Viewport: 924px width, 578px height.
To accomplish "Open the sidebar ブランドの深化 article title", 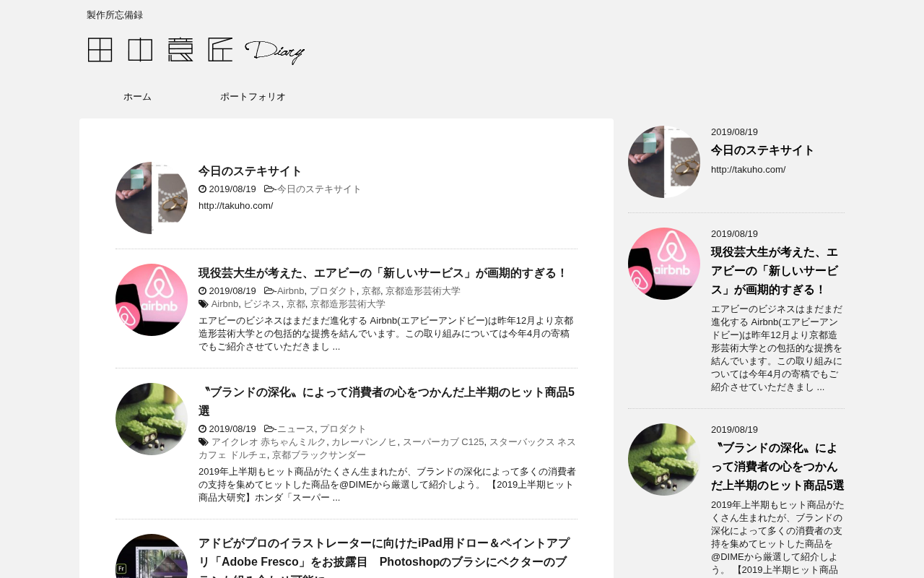I will (777, 467).
